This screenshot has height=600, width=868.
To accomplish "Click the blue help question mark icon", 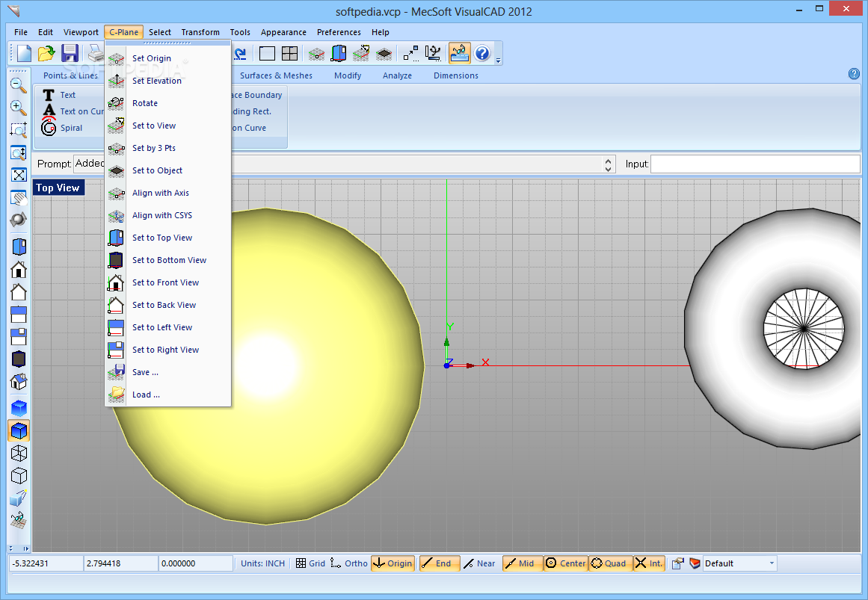I will pyautogui.click(x=482, y=53).
